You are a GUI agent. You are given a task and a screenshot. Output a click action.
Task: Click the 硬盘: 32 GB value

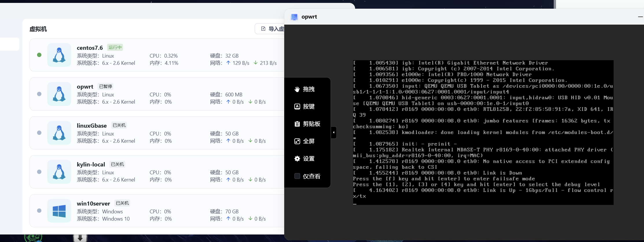point(224,56)
